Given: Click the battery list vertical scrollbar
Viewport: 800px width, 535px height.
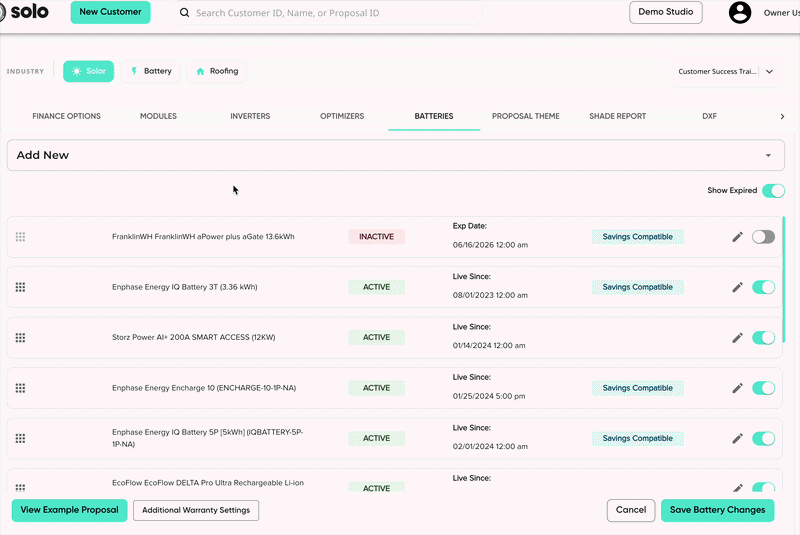Looking at the screenshot, I should (784, 279).
